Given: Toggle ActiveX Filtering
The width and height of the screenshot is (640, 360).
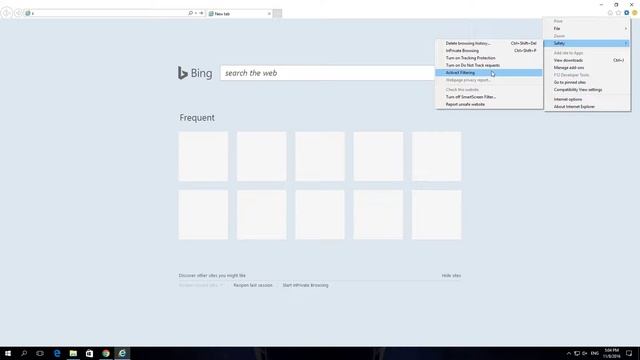Looking at the screenshot, I should tap(489, 73).
